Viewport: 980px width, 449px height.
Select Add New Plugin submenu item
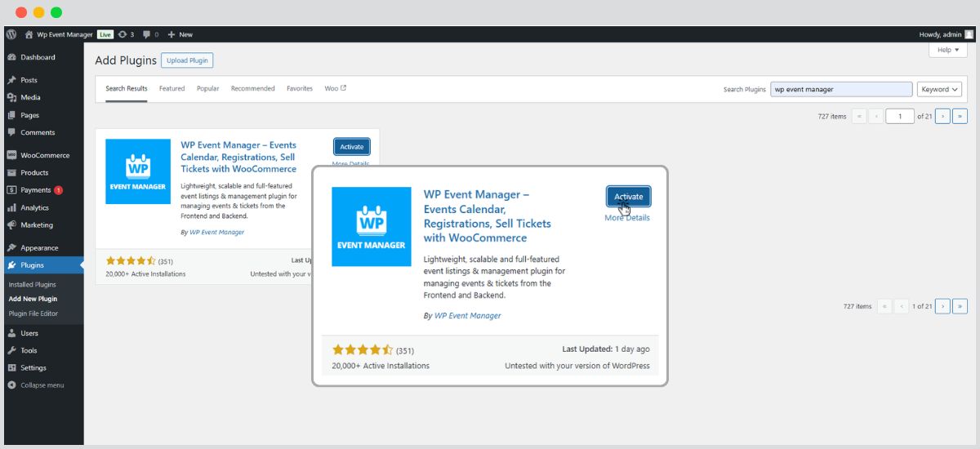pyautogui.click(x=33, y=299)
